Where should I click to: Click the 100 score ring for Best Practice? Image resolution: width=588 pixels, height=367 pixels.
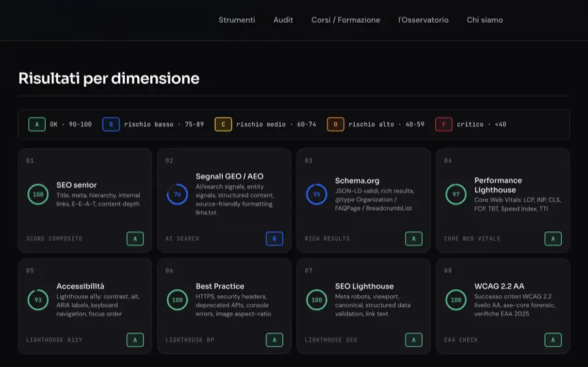(177, 300)
